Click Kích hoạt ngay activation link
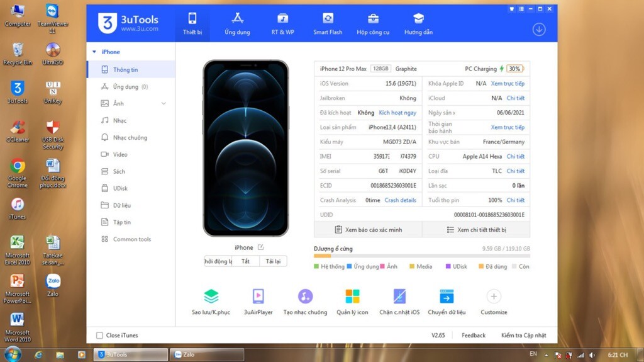Viewport: 644px width, 362px height. point(397,113)
